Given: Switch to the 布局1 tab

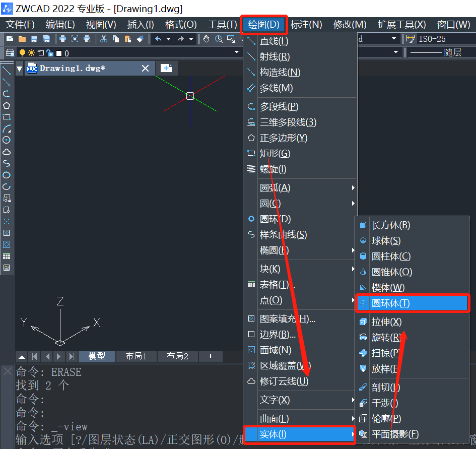Looking at the screenshot, I should pos(137,356).
